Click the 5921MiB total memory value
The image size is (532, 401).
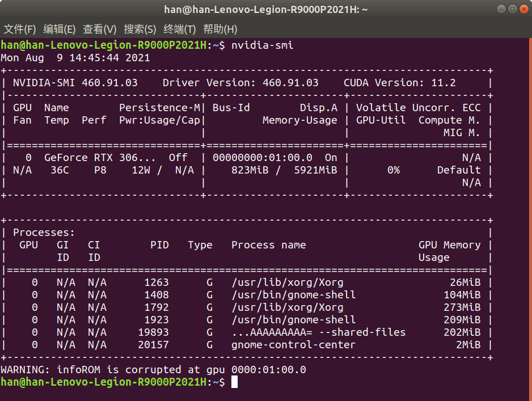(315, 170)
